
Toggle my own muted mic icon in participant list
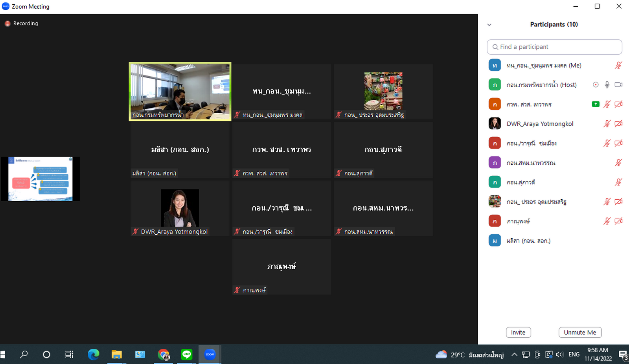618,65
